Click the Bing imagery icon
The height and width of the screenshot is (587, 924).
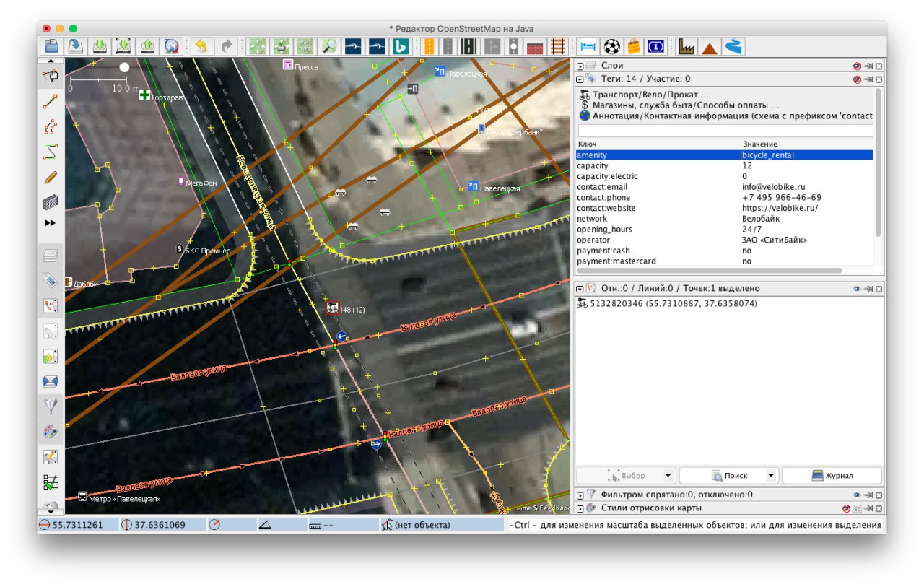401,46
